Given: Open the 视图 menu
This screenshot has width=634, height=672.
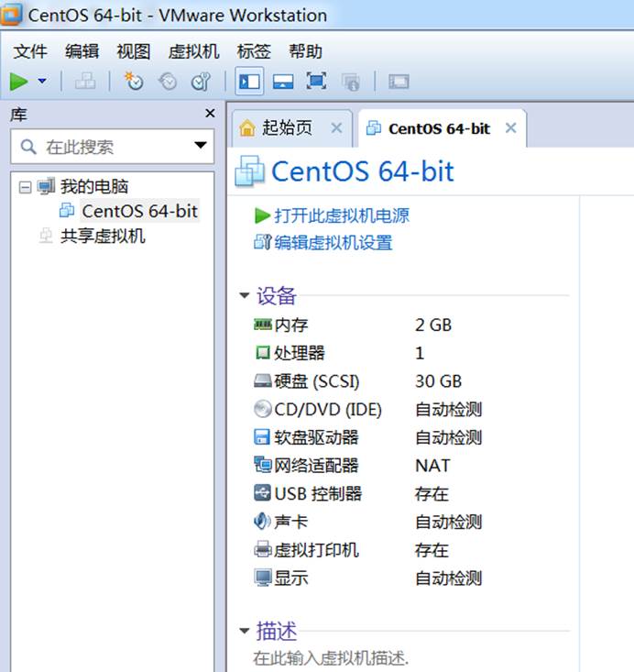Looking at the screenshot, I should (134, 51).
